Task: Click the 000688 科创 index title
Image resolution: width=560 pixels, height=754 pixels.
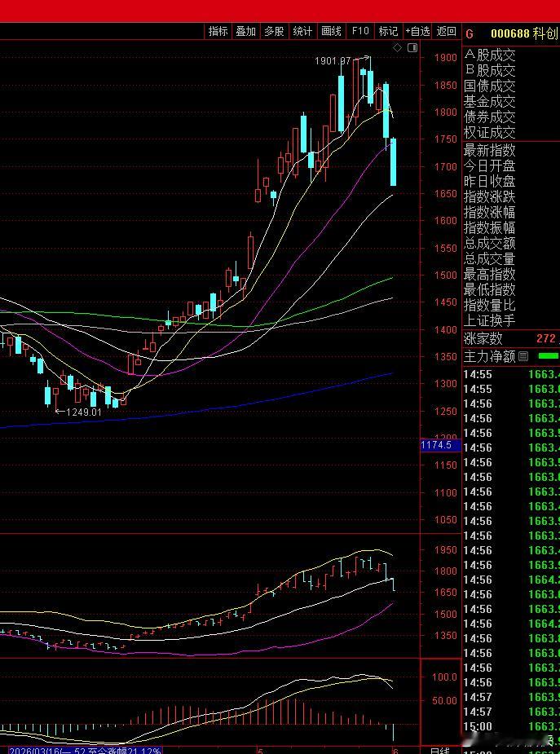Action: [525, 33]
